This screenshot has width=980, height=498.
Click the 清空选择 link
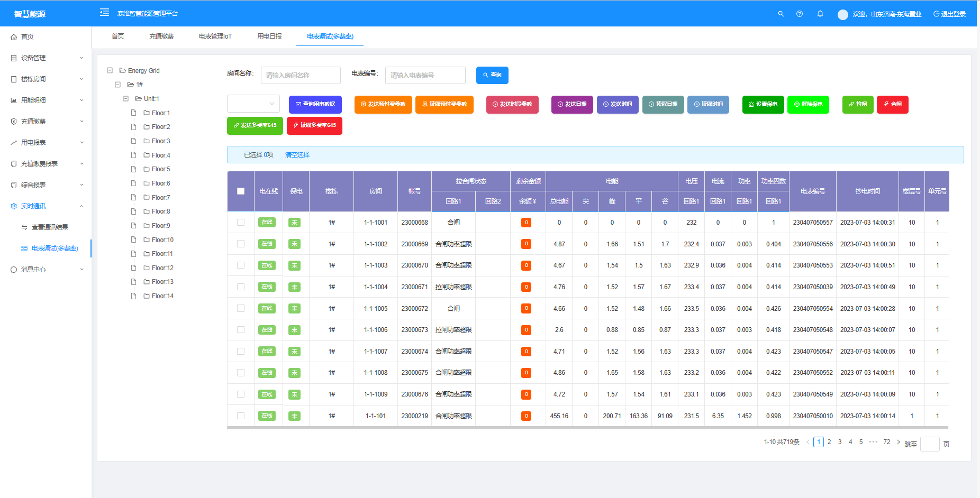297,155
